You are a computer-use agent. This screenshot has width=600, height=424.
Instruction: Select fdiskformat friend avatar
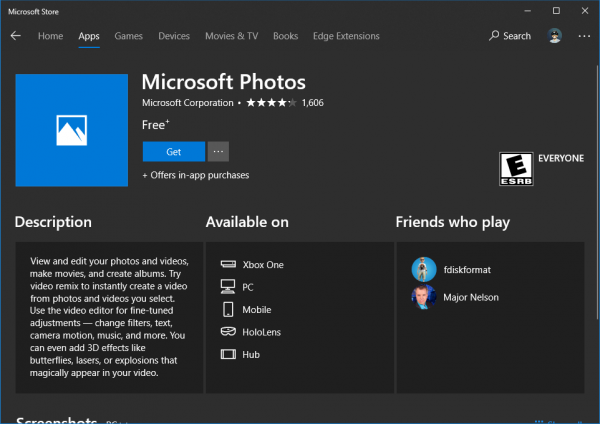click(x=423, y=269)
